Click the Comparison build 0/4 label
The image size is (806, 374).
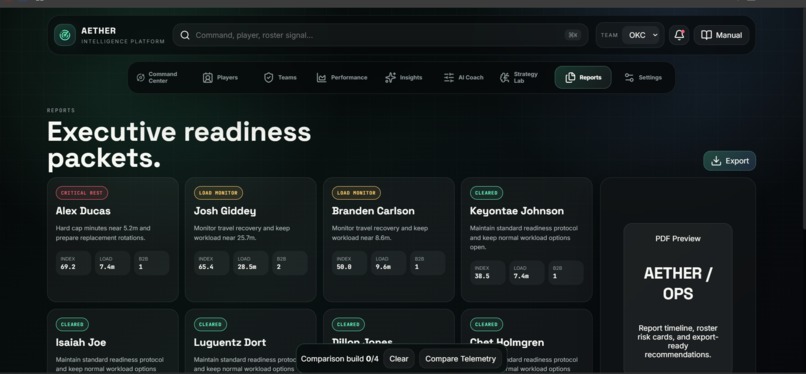point(340,359)
